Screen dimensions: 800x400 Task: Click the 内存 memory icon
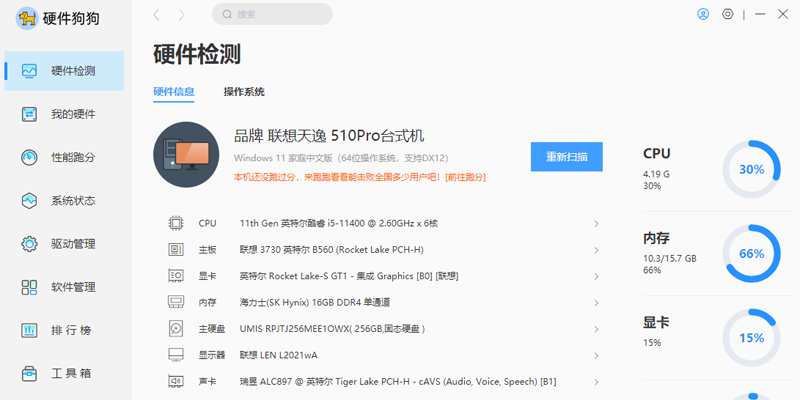pyautogui.click(x=176, y=302)
